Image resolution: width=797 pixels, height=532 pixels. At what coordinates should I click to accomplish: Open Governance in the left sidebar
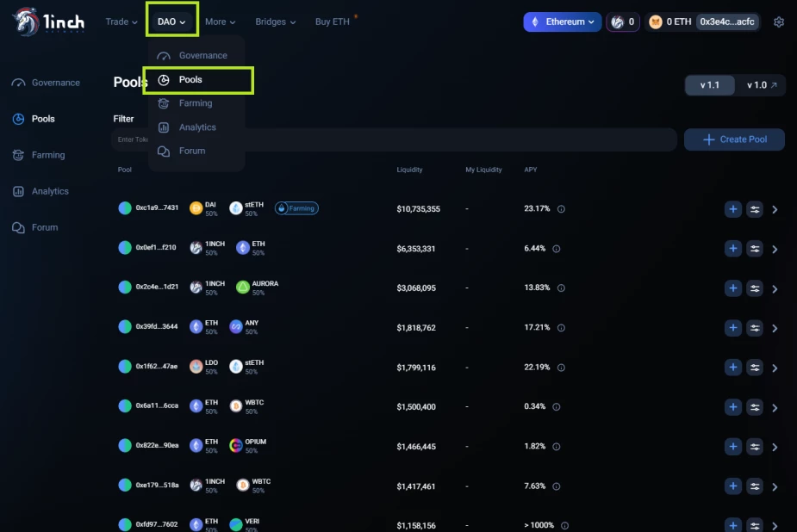[46, 83]
